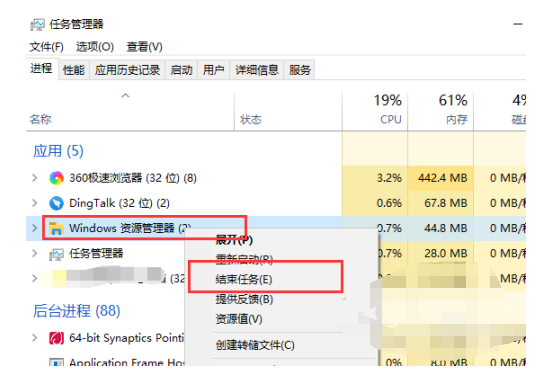Open the 详细信息 tab

point(257,70)
